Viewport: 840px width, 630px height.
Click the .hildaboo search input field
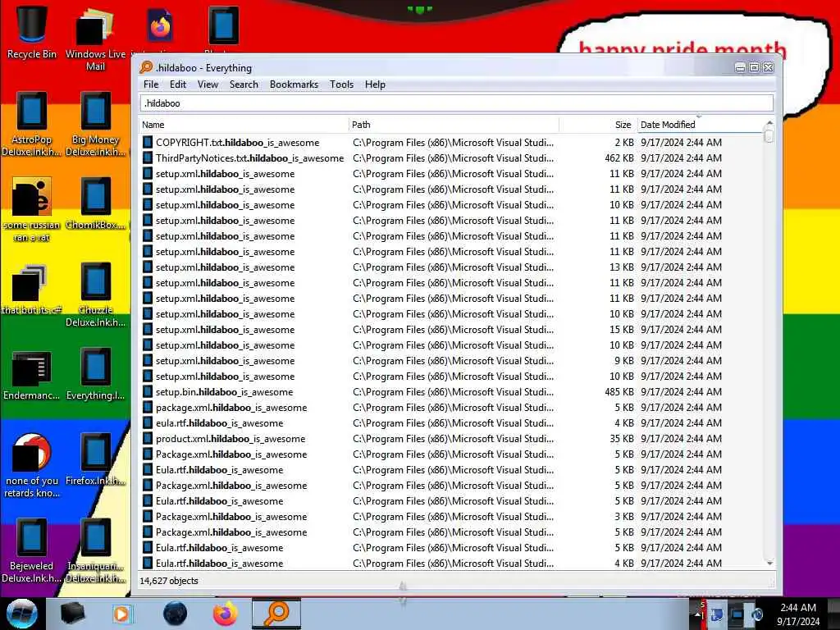point(456,103)
